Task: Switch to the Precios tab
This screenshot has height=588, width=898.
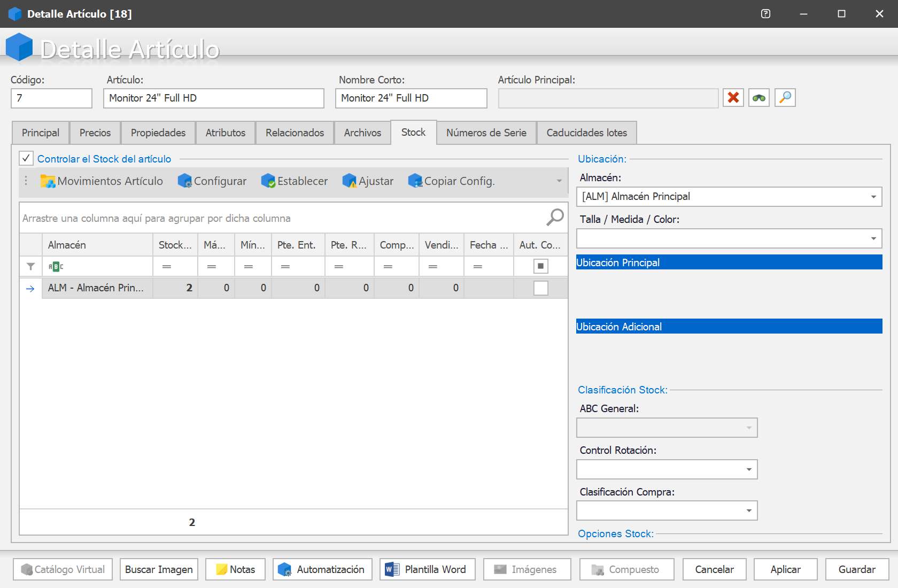Action: click(95, 133)
